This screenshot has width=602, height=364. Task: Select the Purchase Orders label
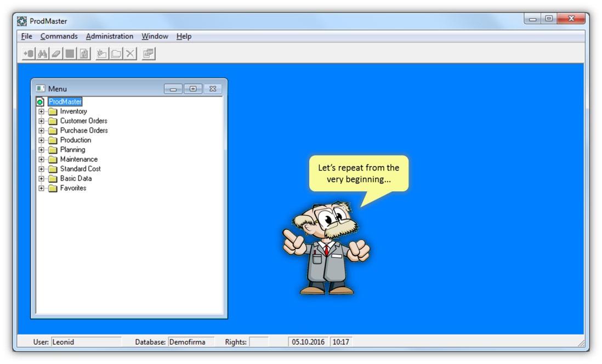(84, 130)
